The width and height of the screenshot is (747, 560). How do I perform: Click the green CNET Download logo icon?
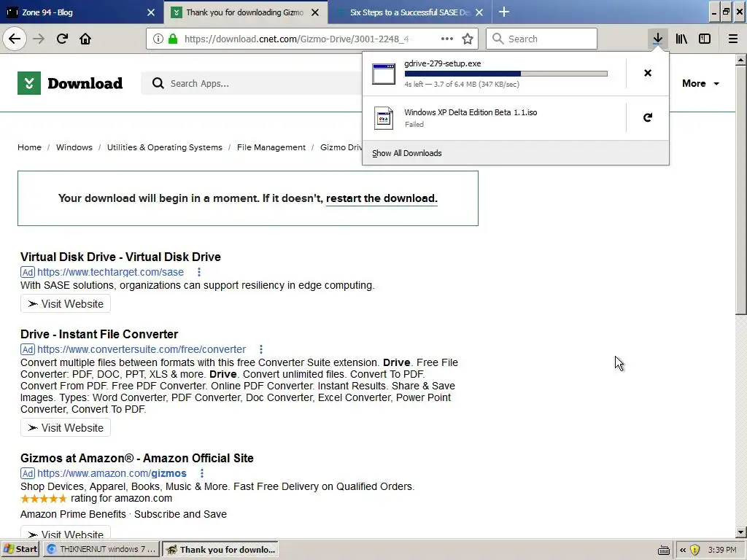(29, 83)
